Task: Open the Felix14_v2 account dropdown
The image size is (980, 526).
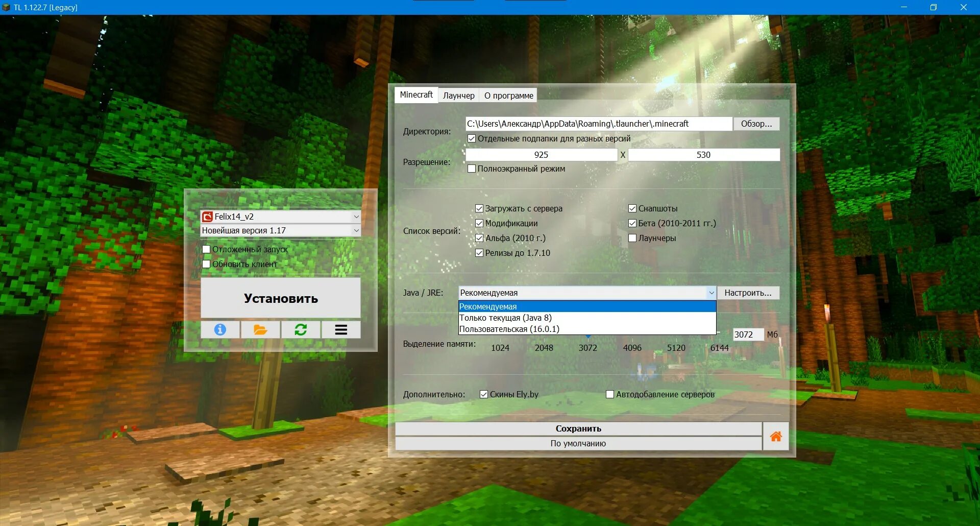Action: pyautogui.click(x=281, y=217)
